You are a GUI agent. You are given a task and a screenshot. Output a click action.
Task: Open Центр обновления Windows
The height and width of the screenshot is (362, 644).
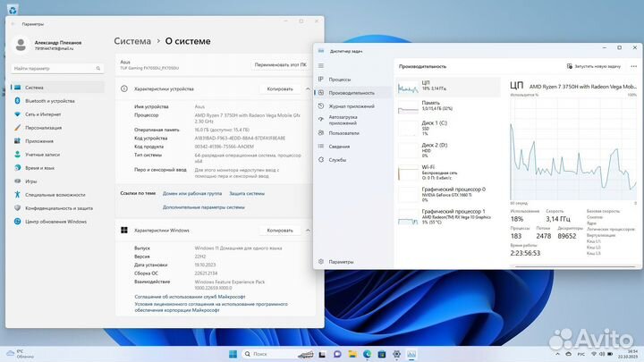coord(55,222)
